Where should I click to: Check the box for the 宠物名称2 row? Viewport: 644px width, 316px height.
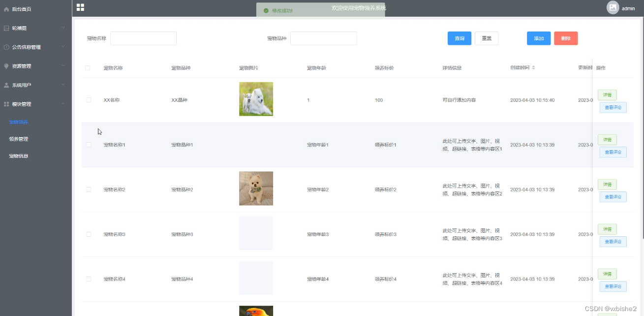[x=89, y=190]
